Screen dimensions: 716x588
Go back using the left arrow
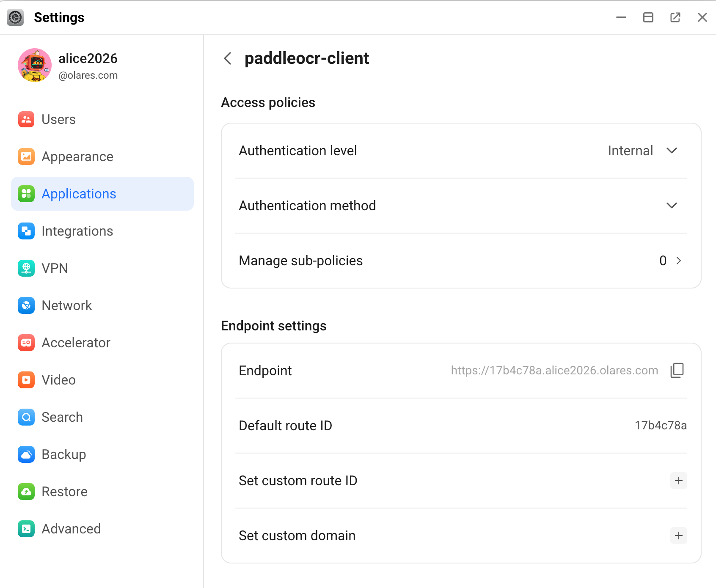tap(228, 58)
